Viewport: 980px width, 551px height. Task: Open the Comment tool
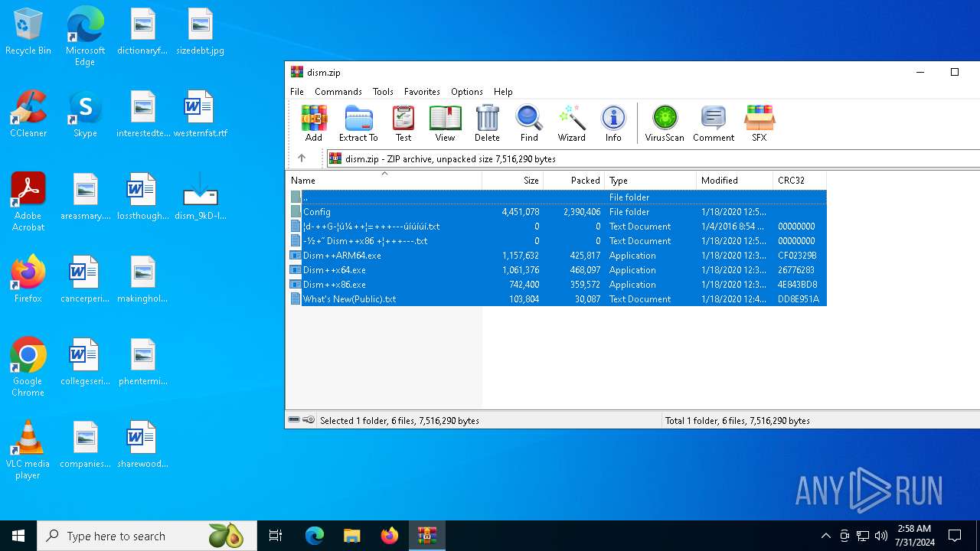click(714, 124)
